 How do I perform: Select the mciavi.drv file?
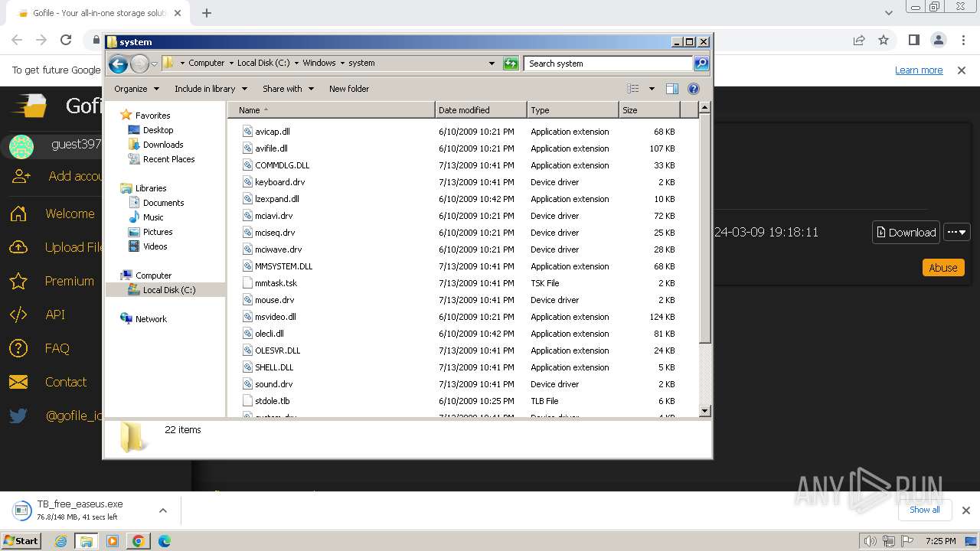[x=273, y=216]
